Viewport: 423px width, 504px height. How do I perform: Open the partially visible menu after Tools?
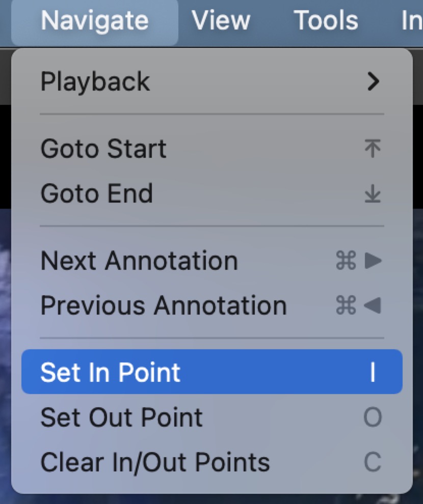tap(412, 21)
